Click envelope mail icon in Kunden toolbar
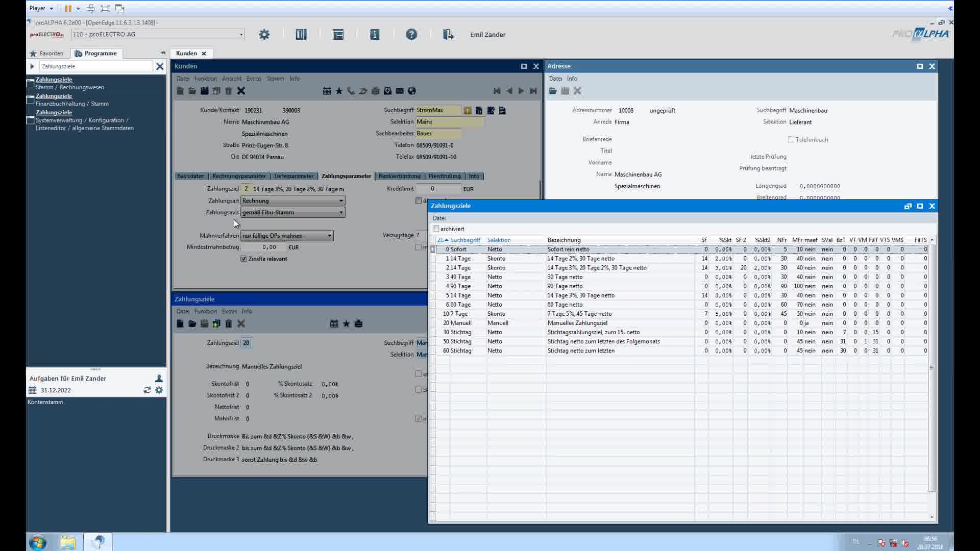 point(400,91)
